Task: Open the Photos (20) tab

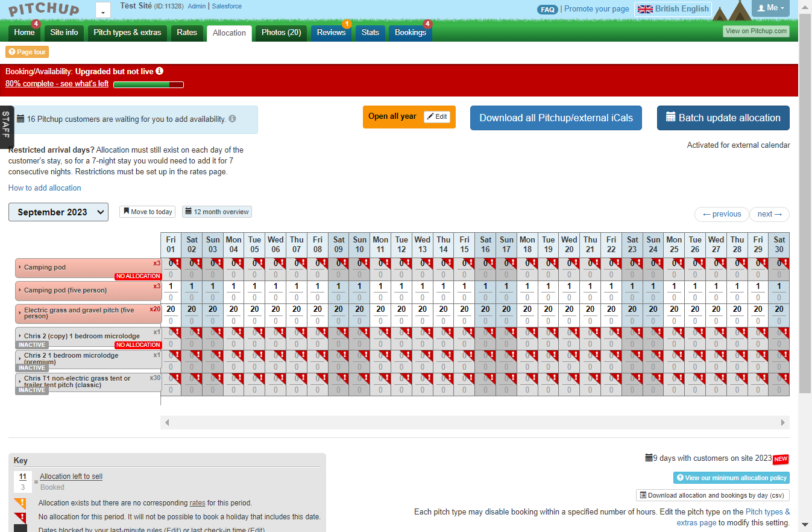Action: click(282, 33)
